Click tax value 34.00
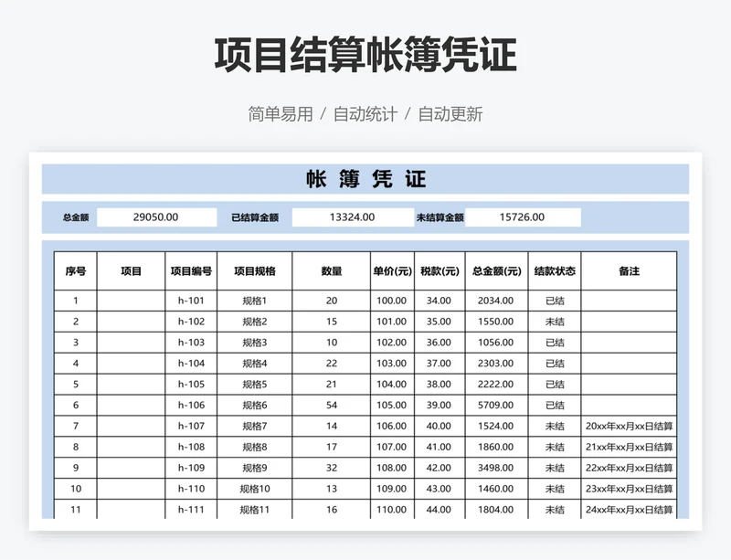Viewport: 731px width, 560px height. click(440, 301)
